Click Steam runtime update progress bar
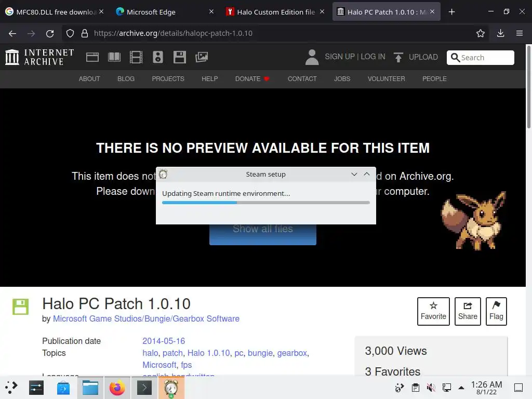 (x=265, y=203)
